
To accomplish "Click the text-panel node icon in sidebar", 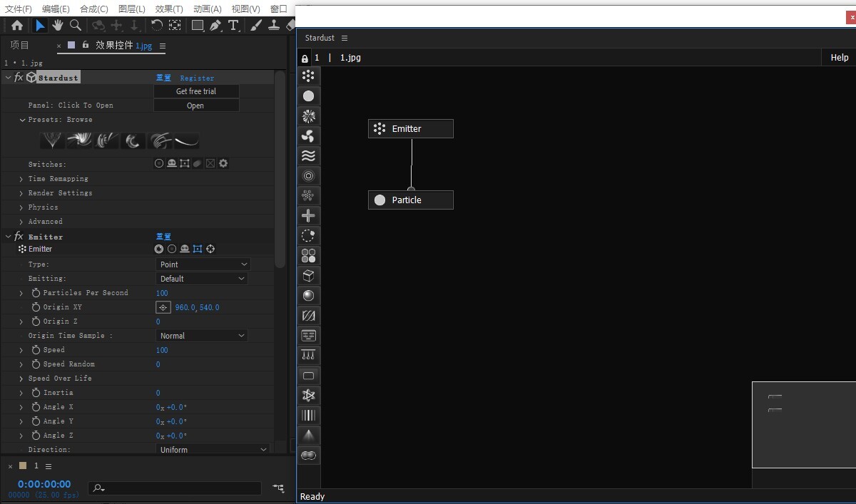I will pyautogui.click(x=308, y=335).
